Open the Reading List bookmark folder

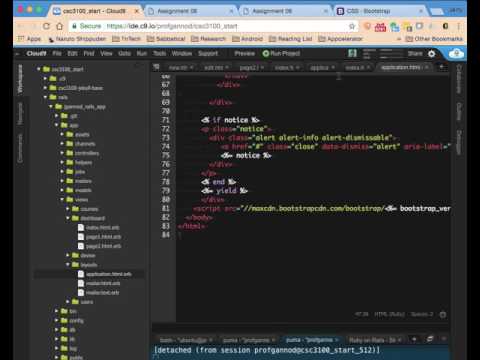291,39
